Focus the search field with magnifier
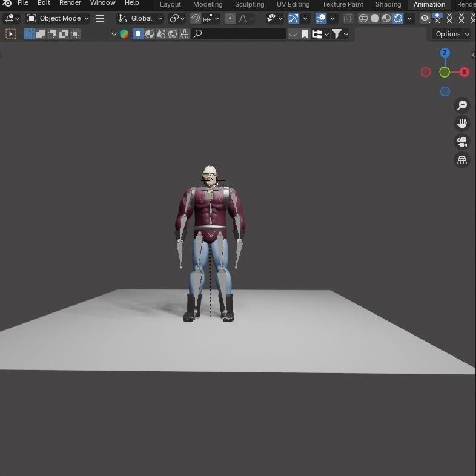 pos(239,34)
